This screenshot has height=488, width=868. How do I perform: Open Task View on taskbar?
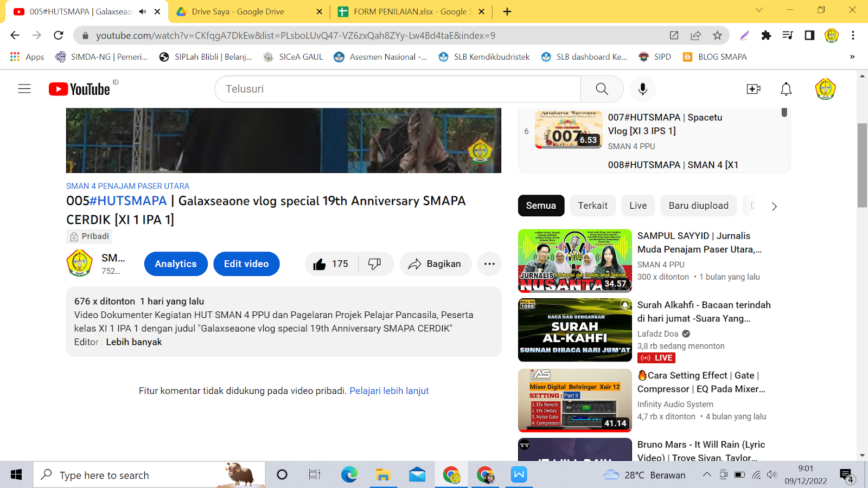315,475
